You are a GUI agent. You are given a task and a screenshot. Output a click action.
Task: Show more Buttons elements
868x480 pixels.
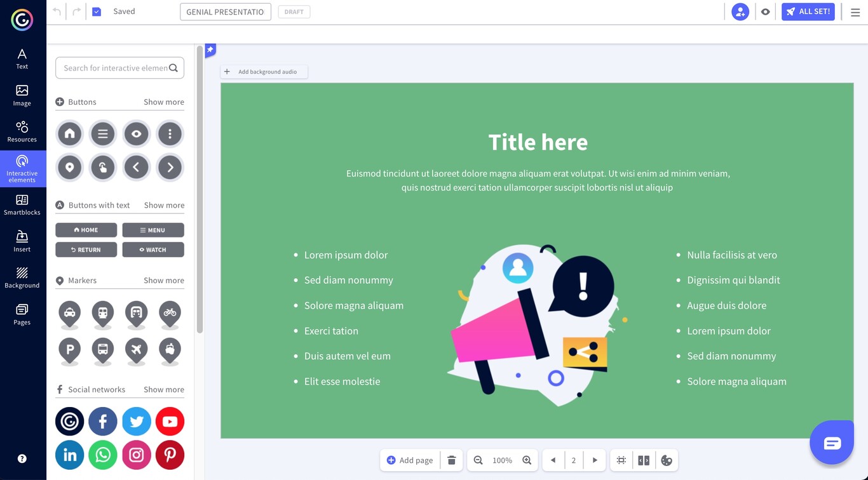point(164,102)
